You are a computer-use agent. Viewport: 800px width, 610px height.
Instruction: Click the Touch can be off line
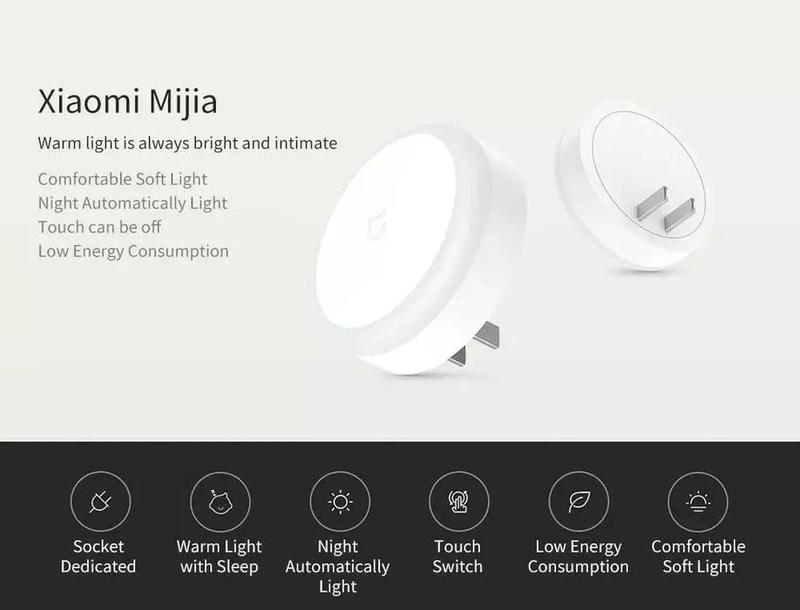click(99, 227)
